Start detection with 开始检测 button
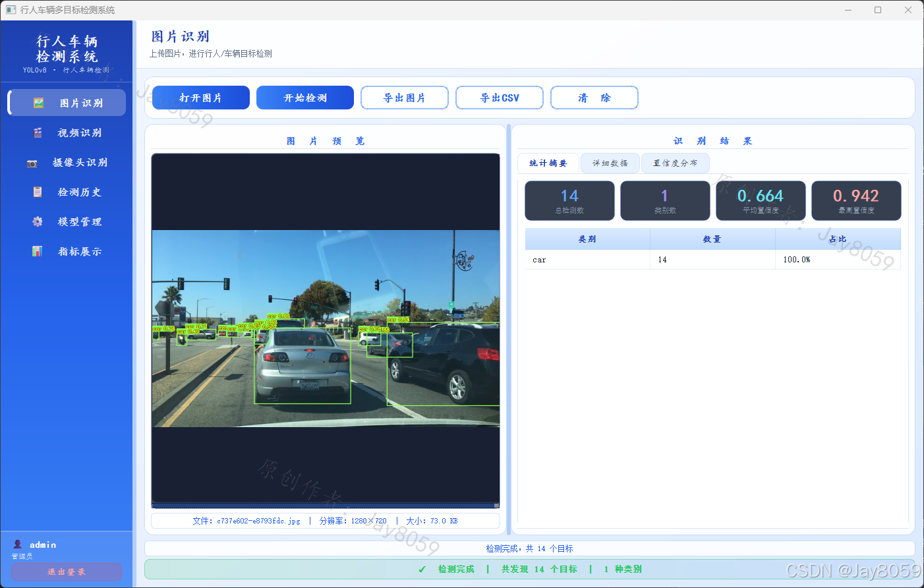 pyautogui.click(x=305, y=98)
